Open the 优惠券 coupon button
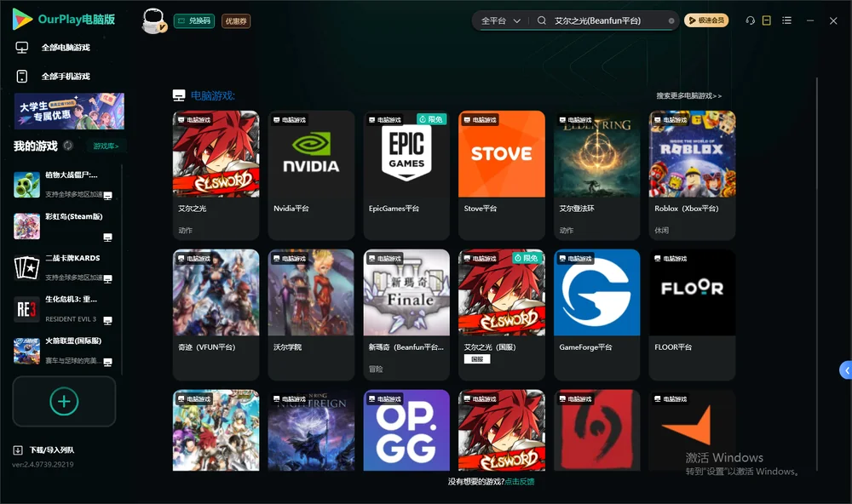The height and width of the screenshot is (504, 852). click(236, 21)
